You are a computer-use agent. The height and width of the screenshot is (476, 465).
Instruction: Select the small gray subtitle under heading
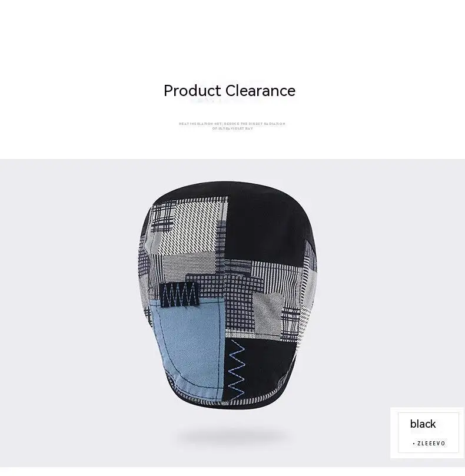tap(232, 126)
